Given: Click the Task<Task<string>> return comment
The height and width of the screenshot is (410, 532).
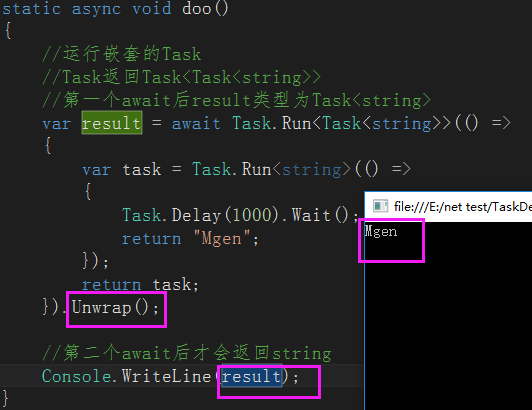Looking at the screenshot, I should [181, 77].
